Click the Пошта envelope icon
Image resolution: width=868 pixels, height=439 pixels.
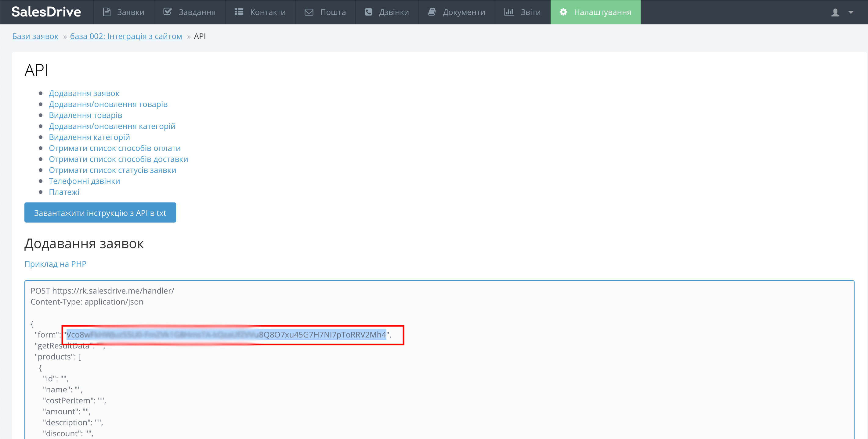tap(309, 12)
